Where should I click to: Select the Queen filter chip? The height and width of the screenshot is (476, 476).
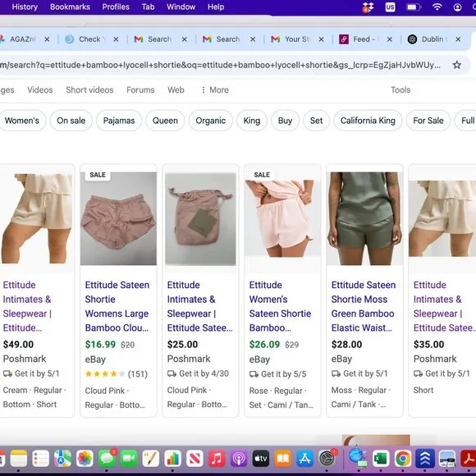[165, 121]
